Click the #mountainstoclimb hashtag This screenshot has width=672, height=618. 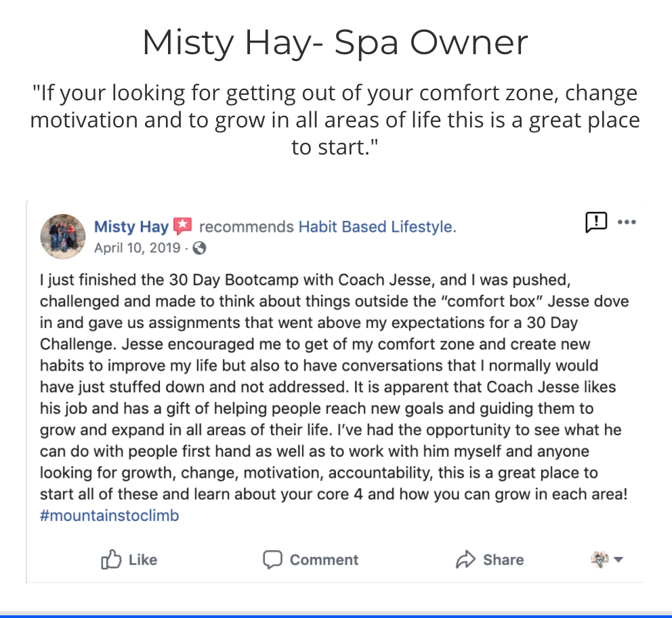(109, 515)
